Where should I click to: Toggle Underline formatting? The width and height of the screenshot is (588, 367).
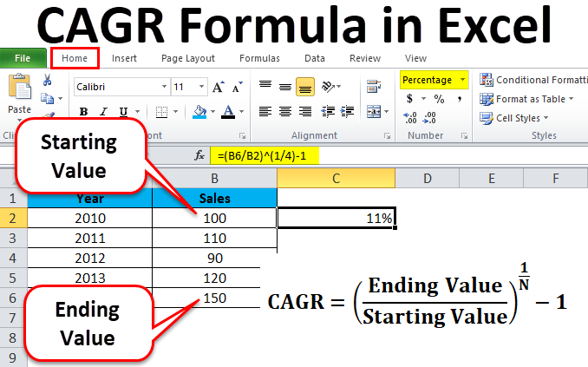[x=123, y=111]
